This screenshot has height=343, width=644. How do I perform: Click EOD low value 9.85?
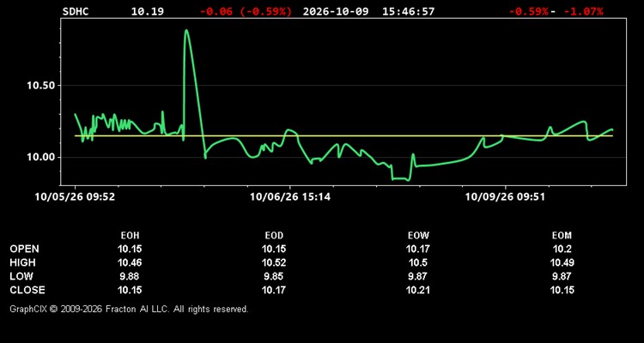tap(274, 276)
